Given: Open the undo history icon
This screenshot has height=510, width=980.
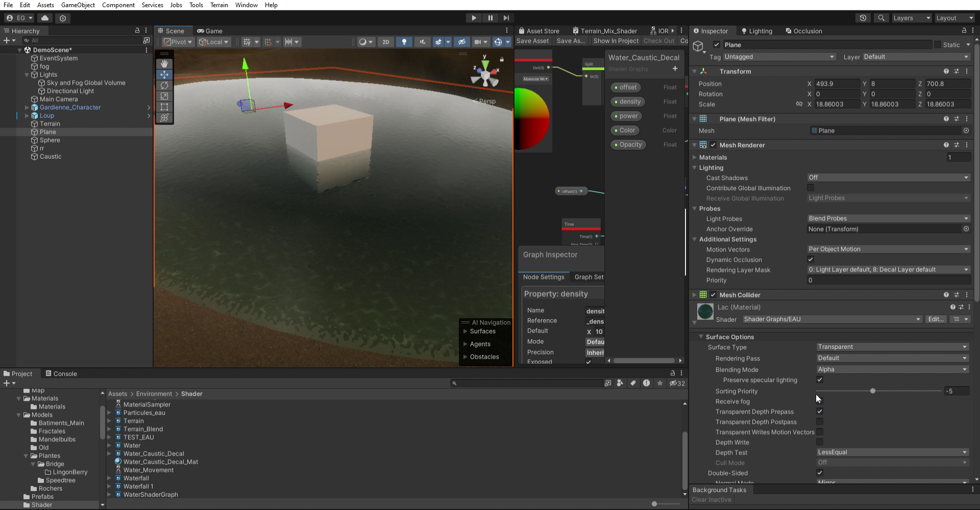Looking at the screenshot, I should pos(863,18).
